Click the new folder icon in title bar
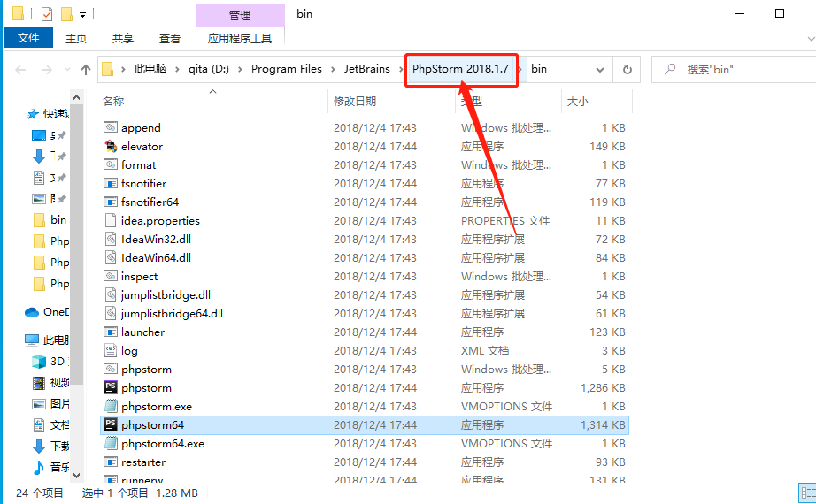 point(66,13)
